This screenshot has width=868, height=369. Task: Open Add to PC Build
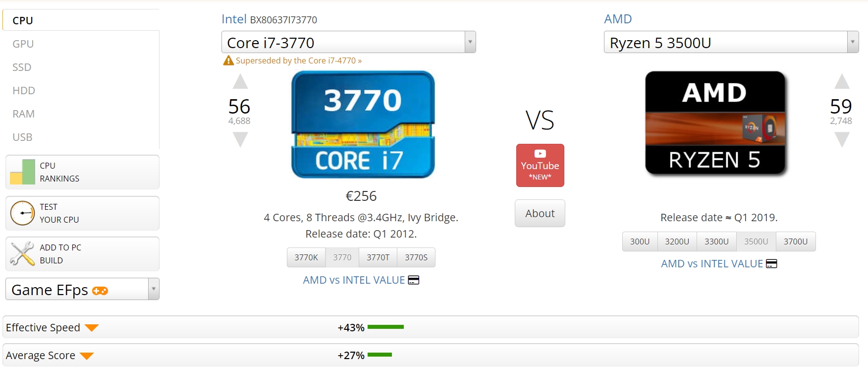point(82,254)
